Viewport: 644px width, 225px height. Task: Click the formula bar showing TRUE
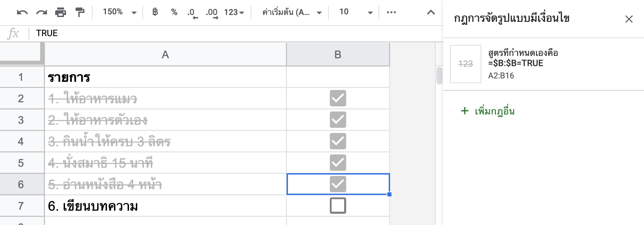coord(235,33)
